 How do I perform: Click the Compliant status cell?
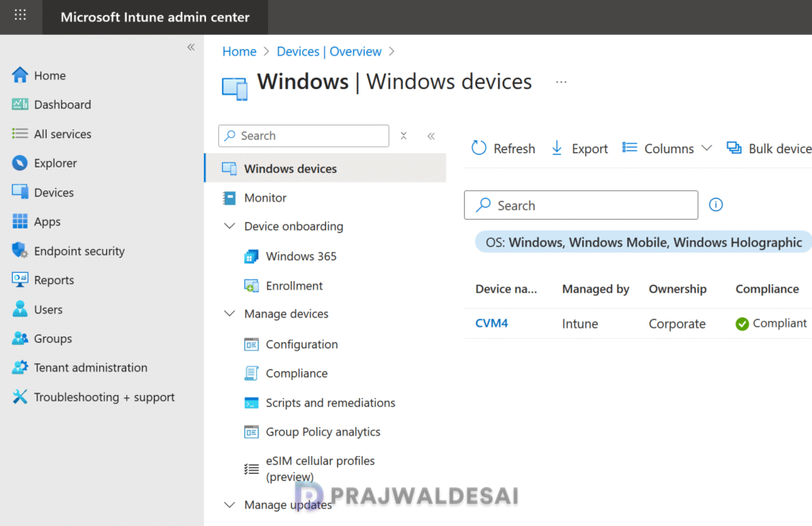click(x=771, y=324)
